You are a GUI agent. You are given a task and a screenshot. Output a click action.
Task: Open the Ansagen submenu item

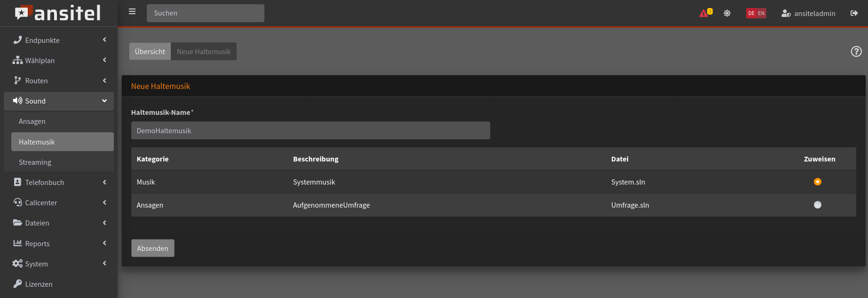32,121
